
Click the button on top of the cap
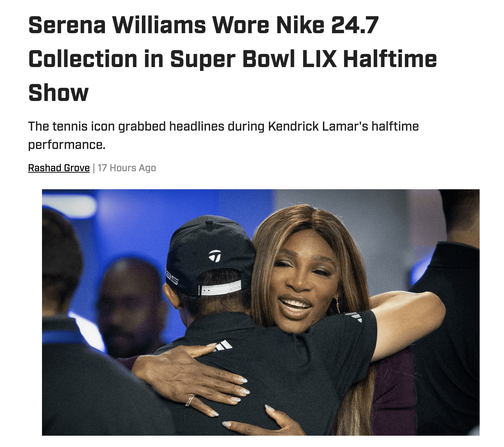(x=209, y=222)
